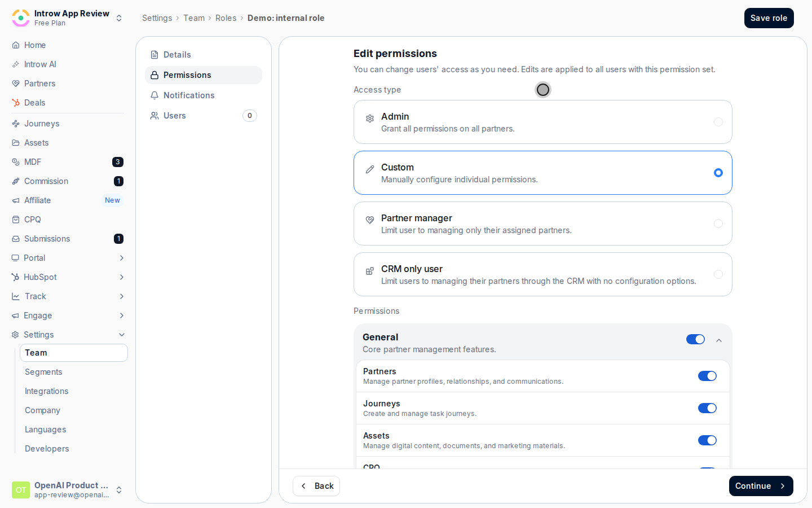Click the Users count badge 0
Viewport: 812px width, 508px height.
click(x=250, y=116)
